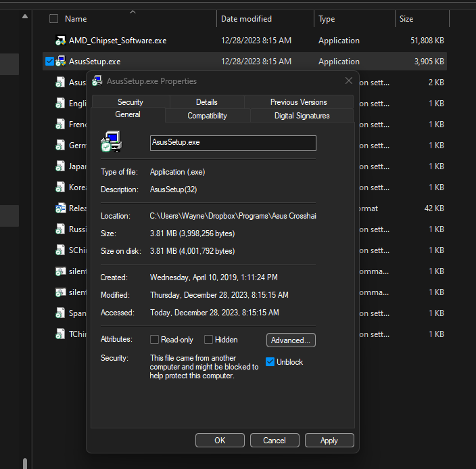
Task: Uncheck the Unblock security checkbox
Action: 270,362
